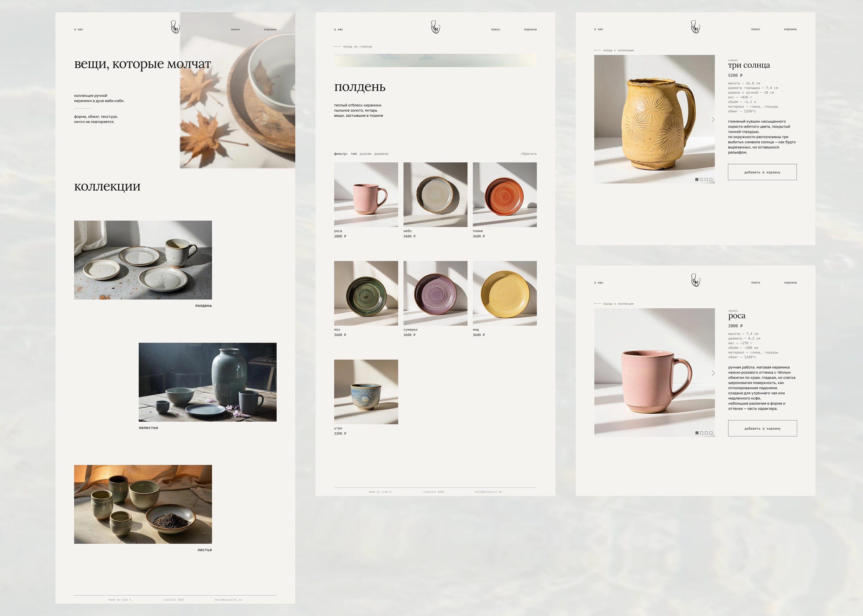This screenshot has height=616, width=863.
Task: Open the тип filter option
Action: tap(354, 154)
